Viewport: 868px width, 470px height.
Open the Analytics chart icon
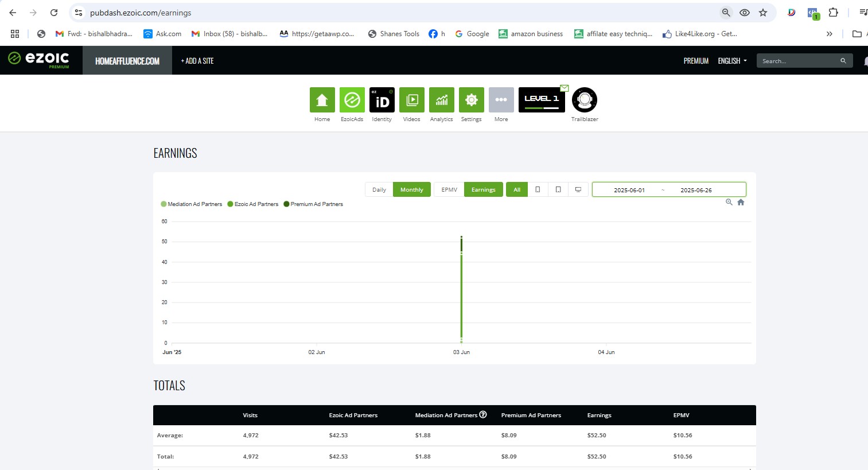(441, 100)
